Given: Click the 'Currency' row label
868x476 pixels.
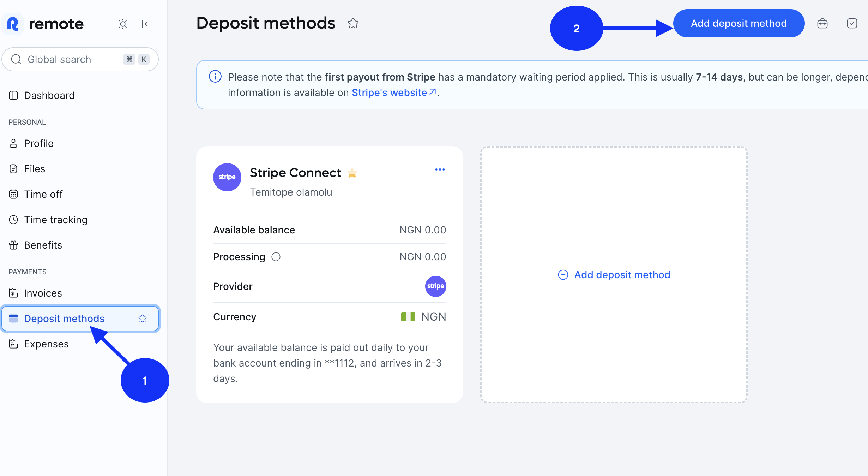Looking at the screenshot, I should pos(235,317).
